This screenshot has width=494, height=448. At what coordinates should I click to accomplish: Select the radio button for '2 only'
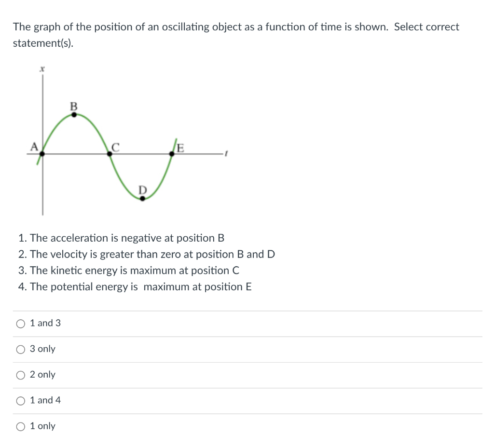point(20,375)
